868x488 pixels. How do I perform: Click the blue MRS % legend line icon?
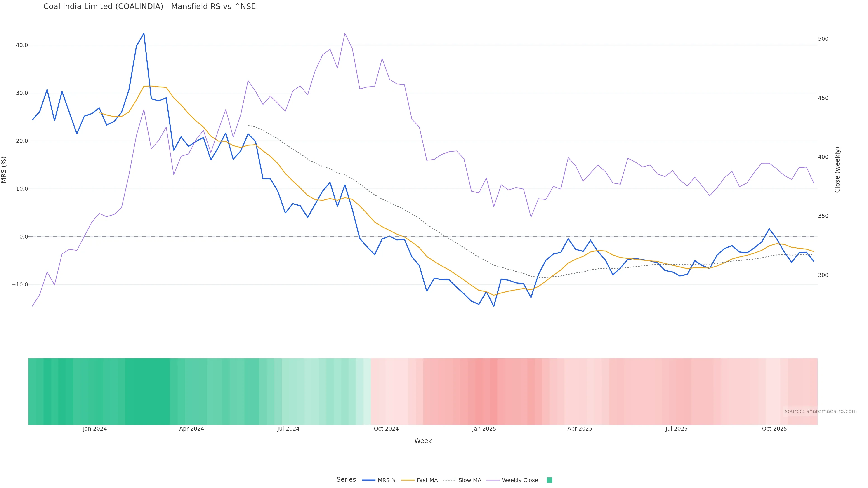369,480
